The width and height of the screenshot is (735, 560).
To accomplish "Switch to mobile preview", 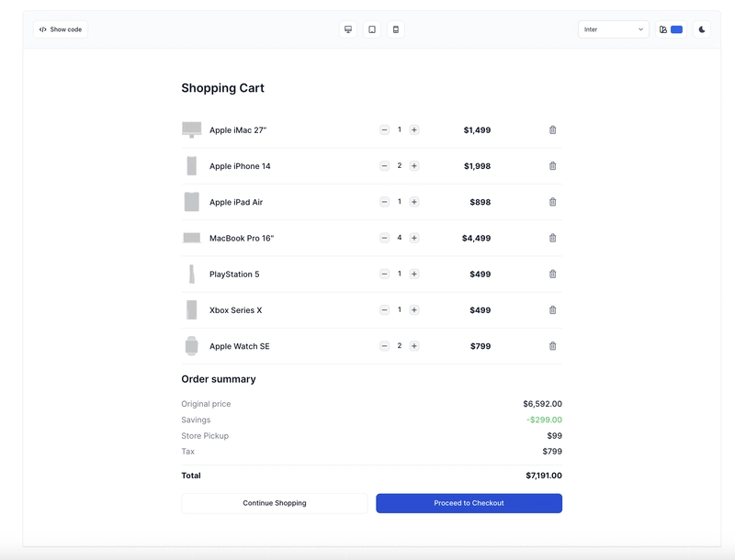I will (396, 29).
